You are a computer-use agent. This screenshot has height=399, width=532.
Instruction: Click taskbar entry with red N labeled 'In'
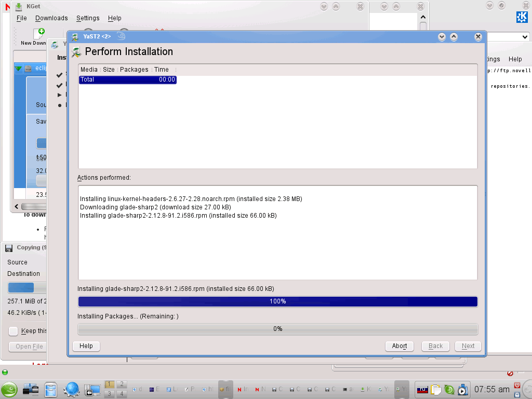point(243,390)
